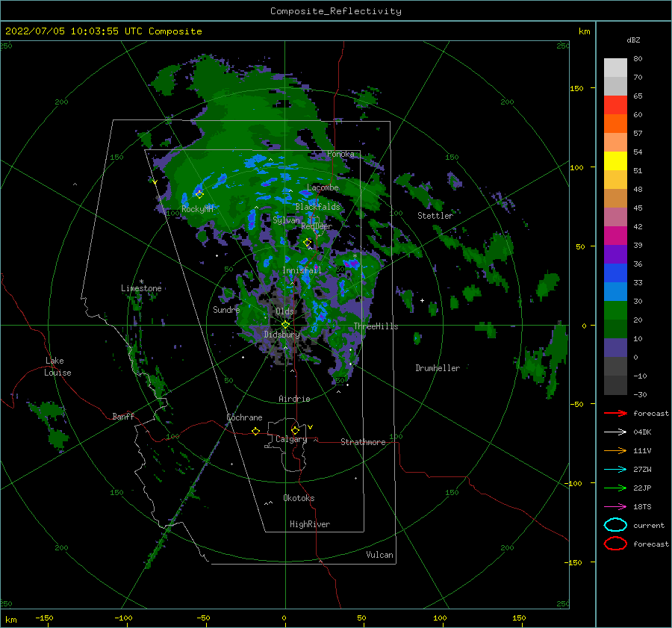Click the Cochrane city label
Viewport: 672px width, 628px height.
click(244, 417)
